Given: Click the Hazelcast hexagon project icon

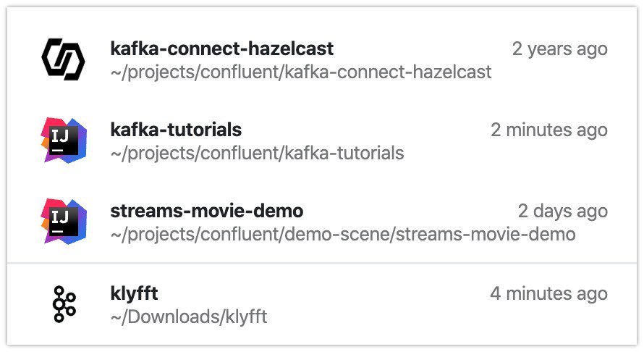Looking at the screenshot, I should pos(63,59).
